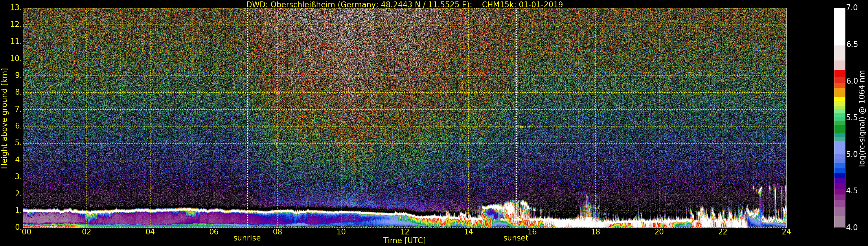This screenshot has height=246, width=868.
Task: Click the time tick label '10'
Action: 341,232
